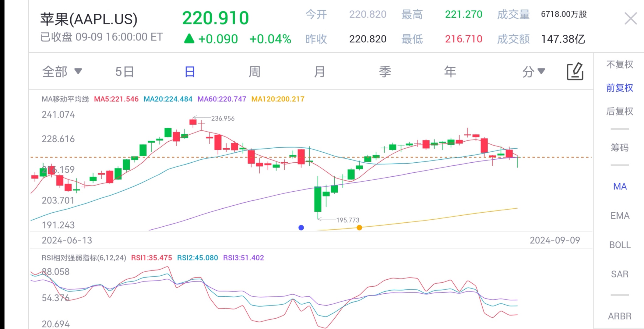Select the 月 monthly chart view
This screenshot has height=329, width=644.
click(x=319, y=71)
